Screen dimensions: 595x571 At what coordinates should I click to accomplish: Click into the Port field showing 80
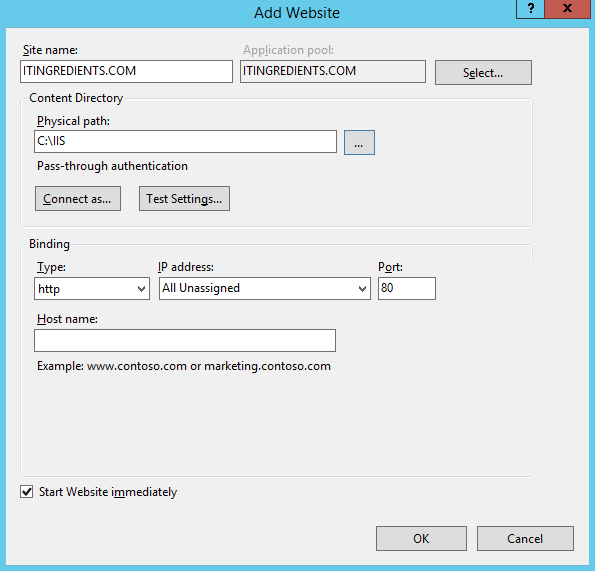click(x=407, y=288)
